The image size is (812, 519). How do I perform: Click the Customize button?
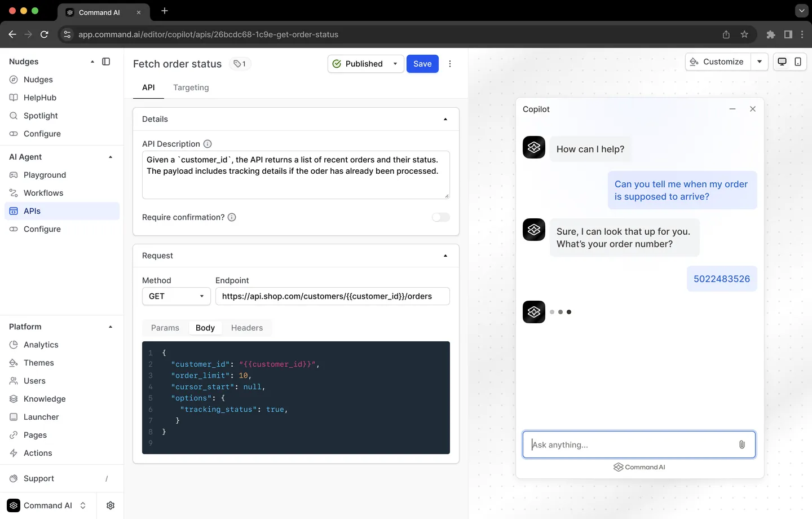718,61
